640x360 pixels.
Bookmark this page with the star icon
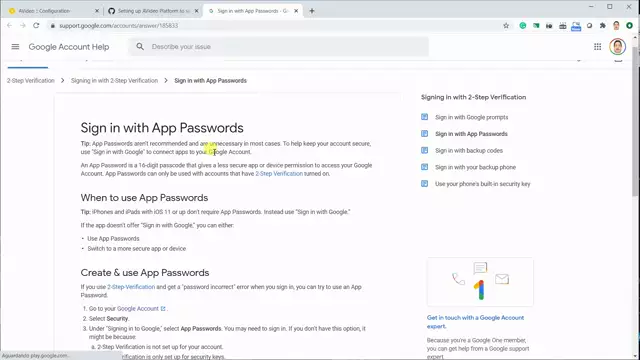pyautogui.click(x=506, y=25)
